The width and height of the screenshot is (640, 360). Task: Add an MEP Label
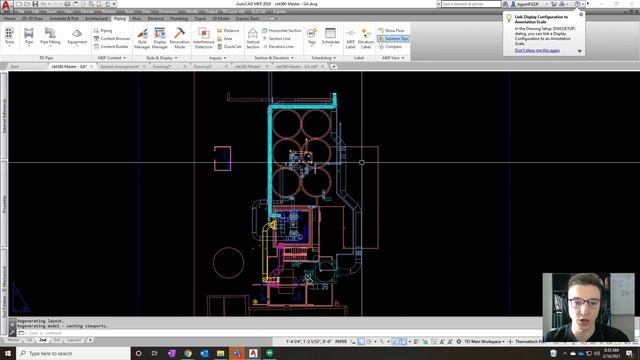click(351, 38)
